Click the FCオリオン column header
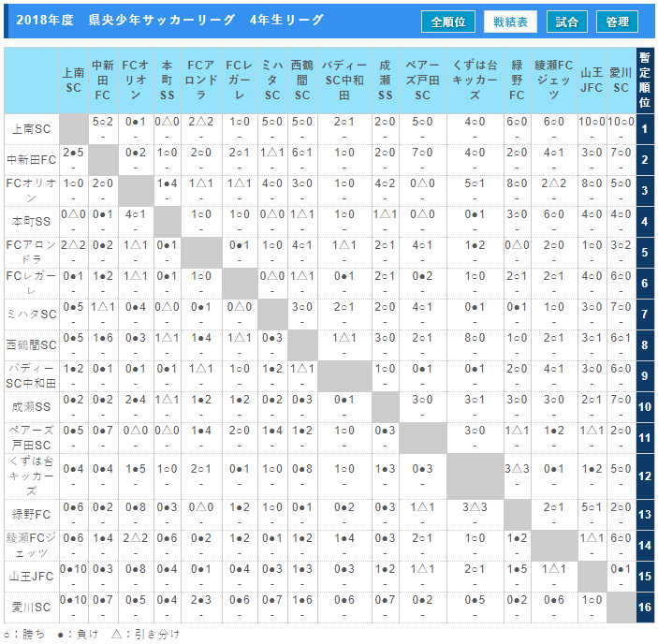This screenshot has height=644, width=658. (136, 80)
